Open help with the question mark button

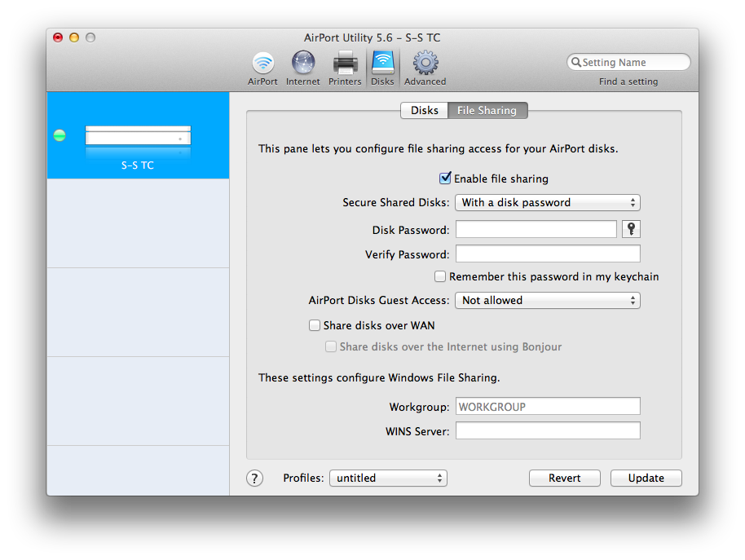tap(254, 478)
